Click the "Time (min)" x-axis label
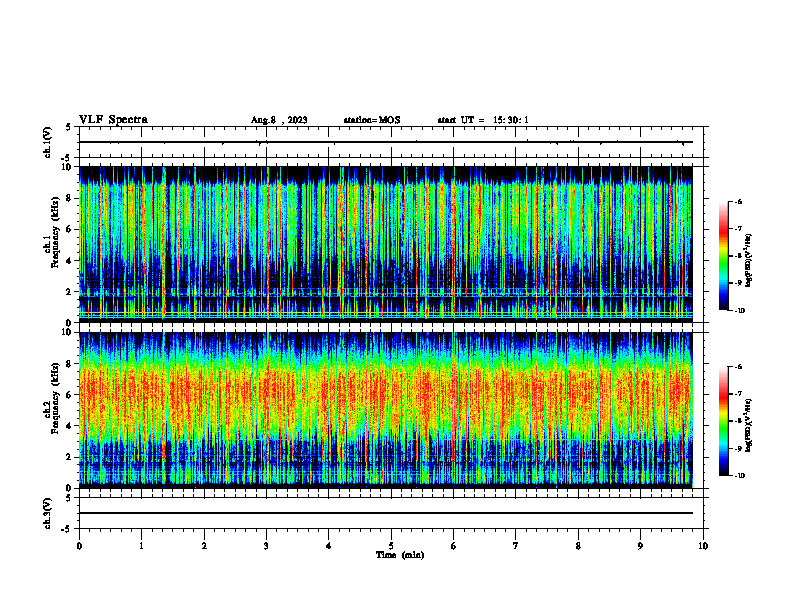This screenshot has height=612, width=792. (400, 555)
